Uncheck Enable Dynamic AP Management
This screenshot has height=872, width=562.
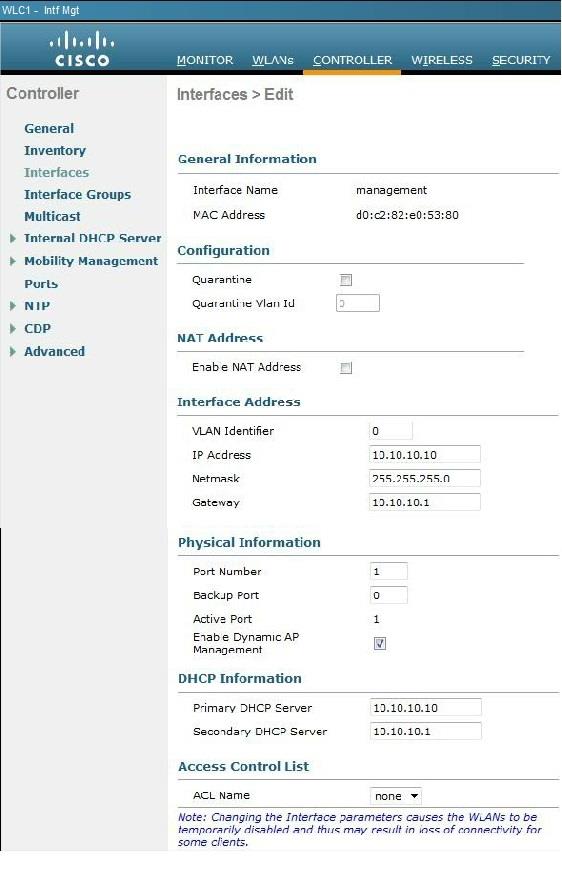click(380, 643)
